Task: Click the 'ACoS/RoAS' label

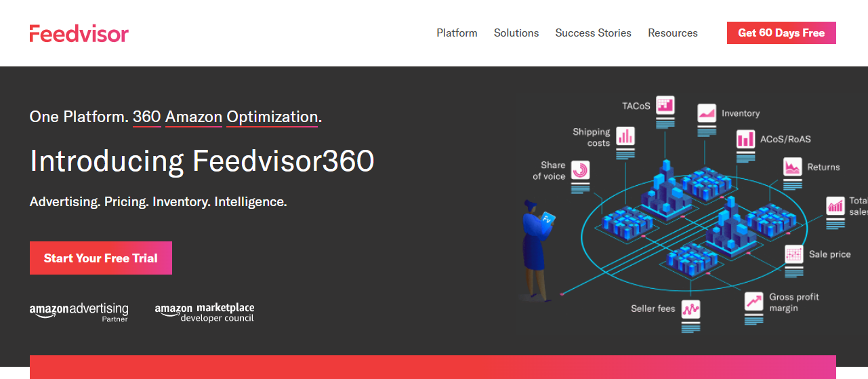Action: [x=785, y=139]
